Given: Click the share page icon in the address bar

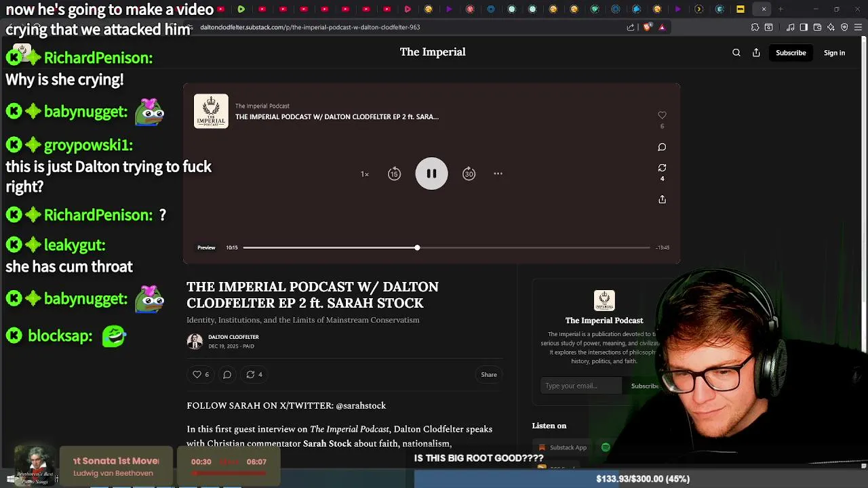Looking at the screenshot, I should tap(631, 27).
